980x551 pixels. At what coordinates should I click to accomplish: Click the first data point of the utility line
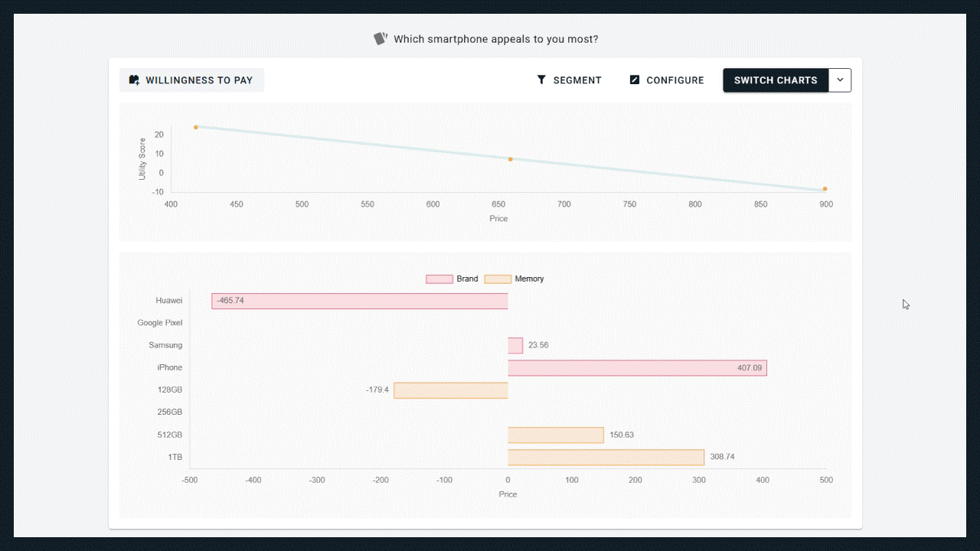point(196,127)
